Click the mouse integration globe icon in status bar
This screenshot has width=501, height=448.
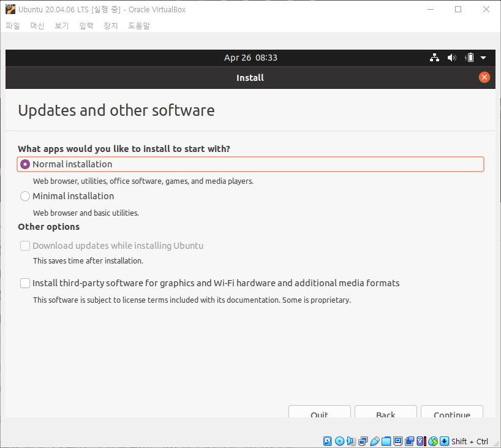coord(432,441)
